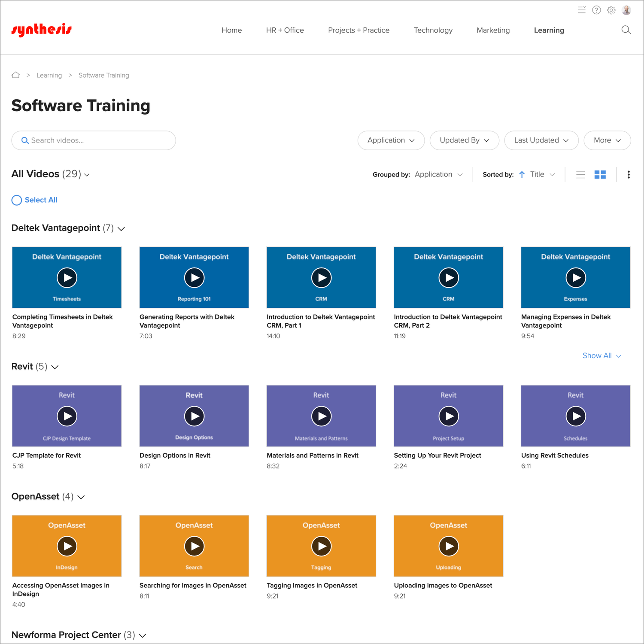Open the site search magnifier icon
The height and width of the screenshot is (644, 644).
(x=626, y=30)
